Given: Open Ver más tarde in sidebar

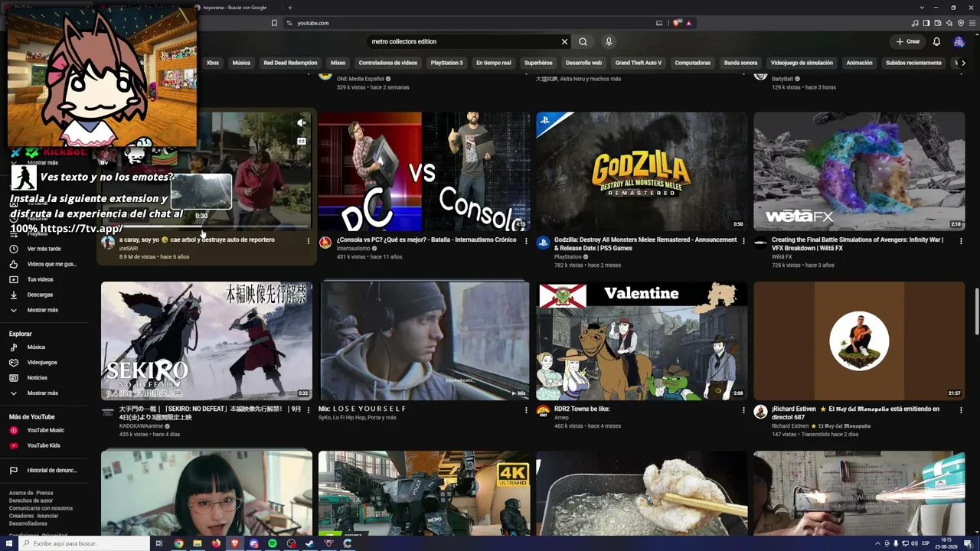Looking at the screenshot, I should coord(44,249).
